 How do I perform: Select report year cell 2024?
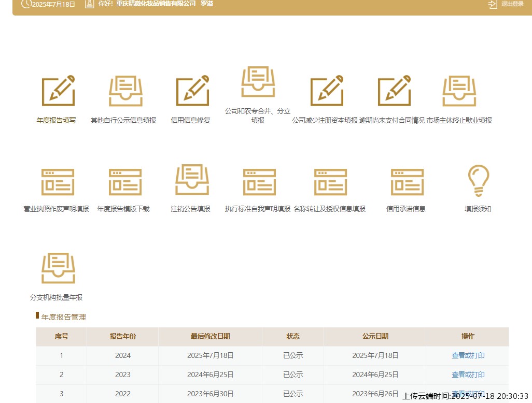123,355
